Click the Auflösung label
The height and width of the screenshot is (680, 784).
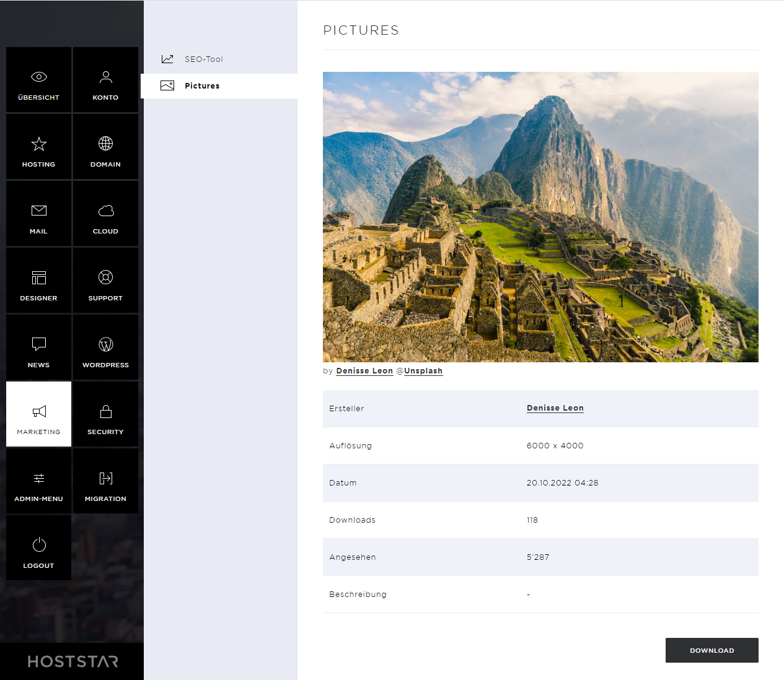(x=350, y=446)
